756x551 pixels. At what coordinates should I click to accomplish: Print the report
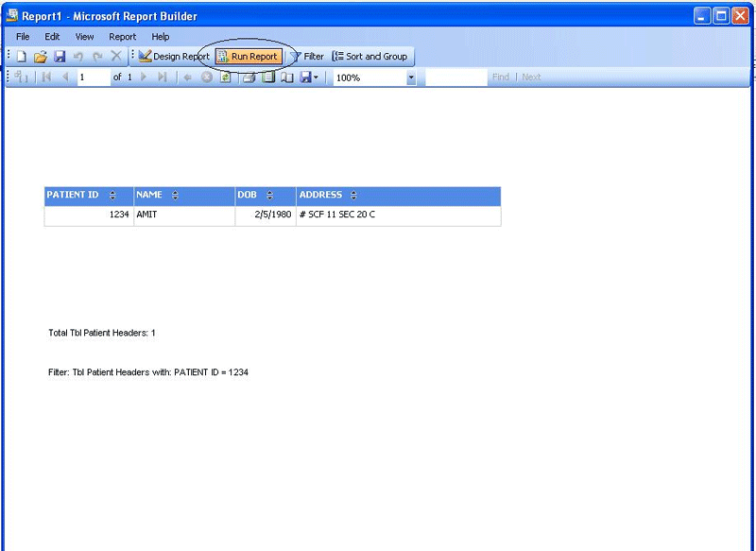[249, 77]
